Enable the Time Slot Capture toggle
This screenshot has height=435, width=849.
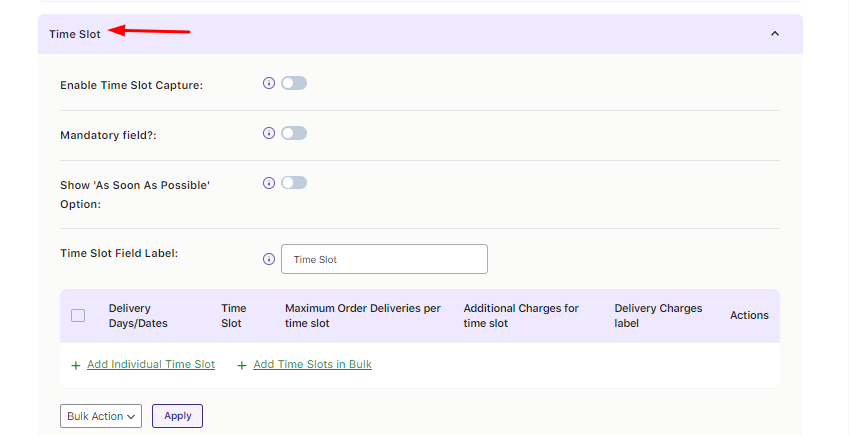coord(294,84)
